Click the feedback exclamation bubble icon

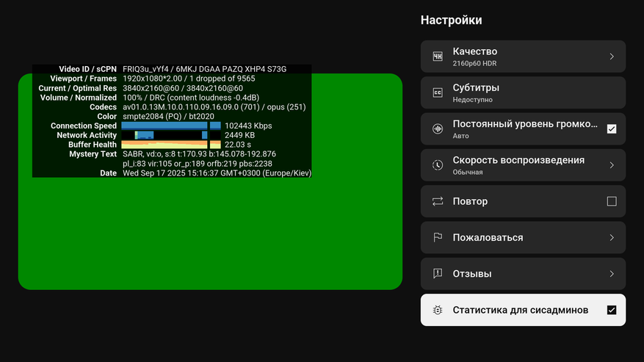point(438,274)
